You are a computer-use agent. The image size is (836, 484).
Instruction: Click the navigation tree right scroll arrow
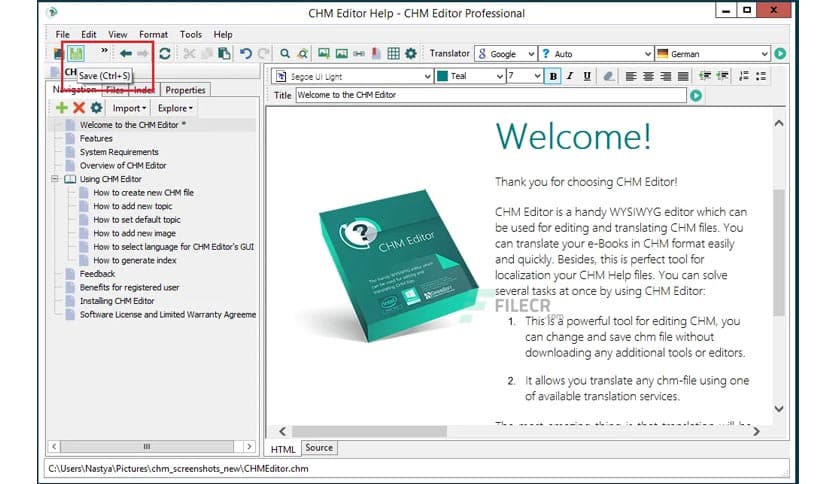click(x=249, y=446)
